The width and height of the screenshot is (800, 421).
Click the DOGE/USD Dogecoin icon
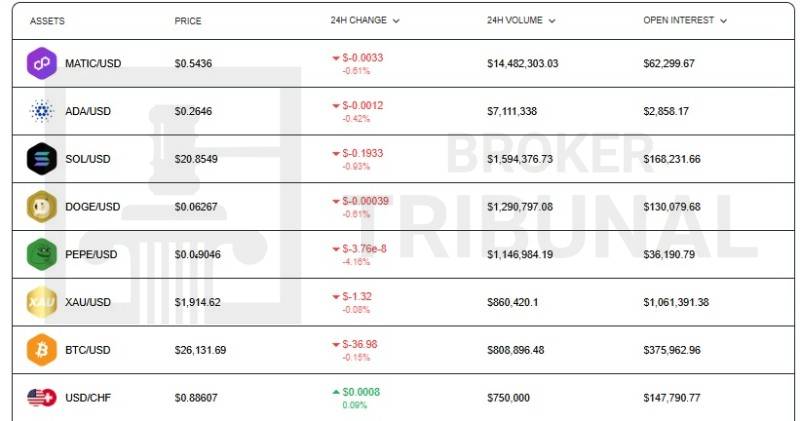click(x=42, y=207)
